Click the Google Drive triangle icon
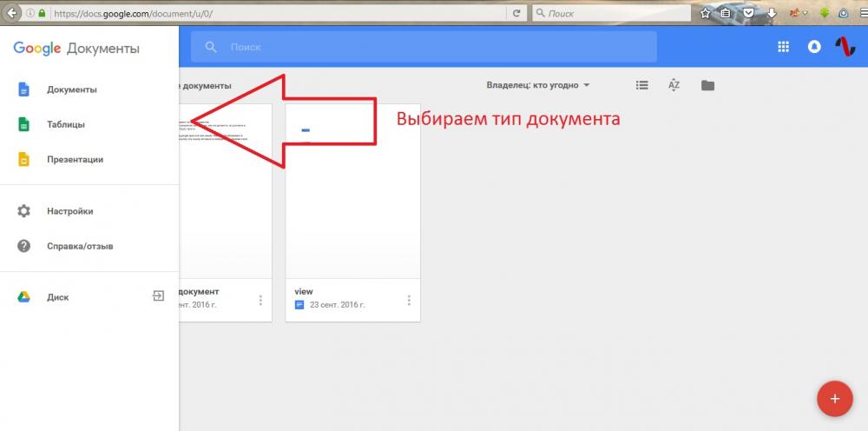This screenshot has width=868, height=431. pyautogui.click(x=23, y=297)
